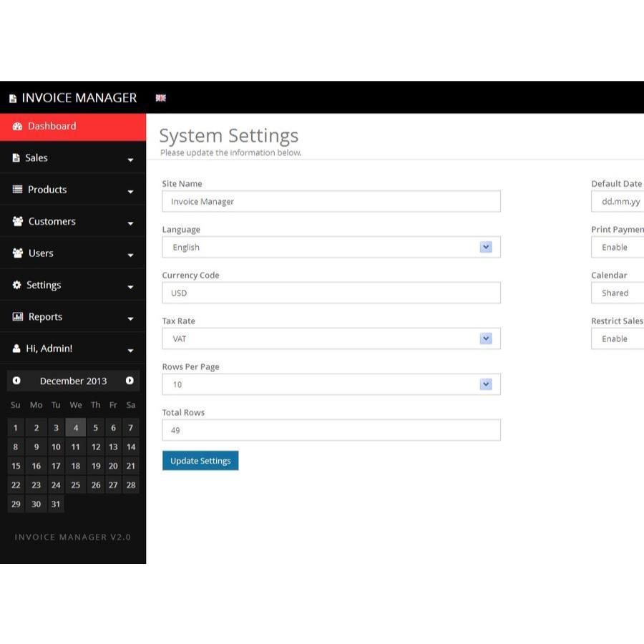Screen dimensions: 644x644
Task: Open the Settings menu item
Action: point(73,285)
